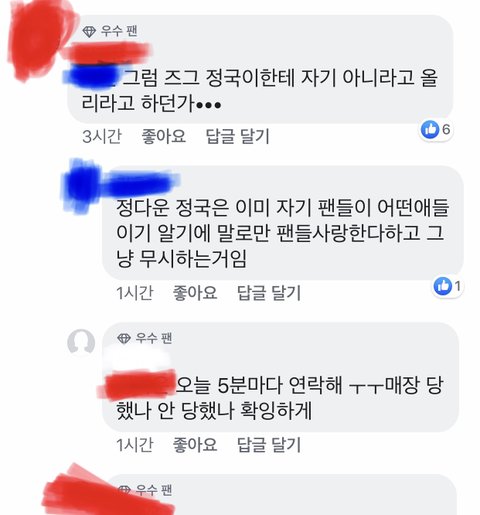Screen dimensions: 480x515
Task: Reply to the comment beginning 정다운 정국은
Action: [x=269, y=293]
